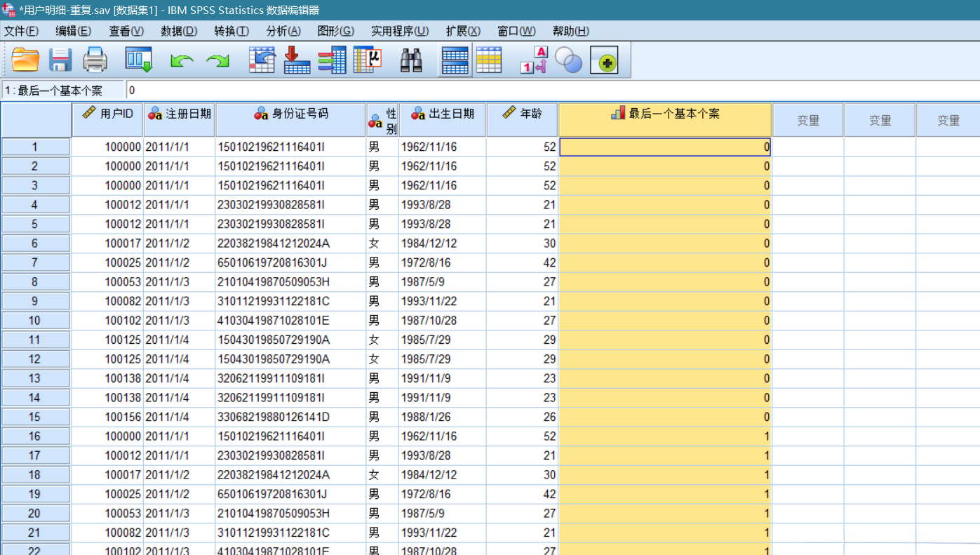Click the ruler icon in 年龄 header
Image resolution: width=980 pixels, height=555 pixels.
click(509, 112)
